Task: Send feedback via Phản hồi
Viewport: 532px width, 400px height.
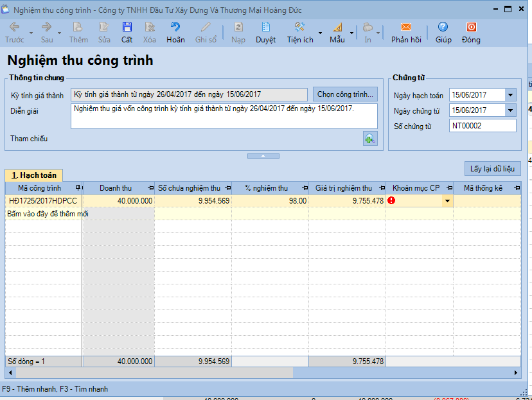Action: pyautogui.click(x=406, y=33)
